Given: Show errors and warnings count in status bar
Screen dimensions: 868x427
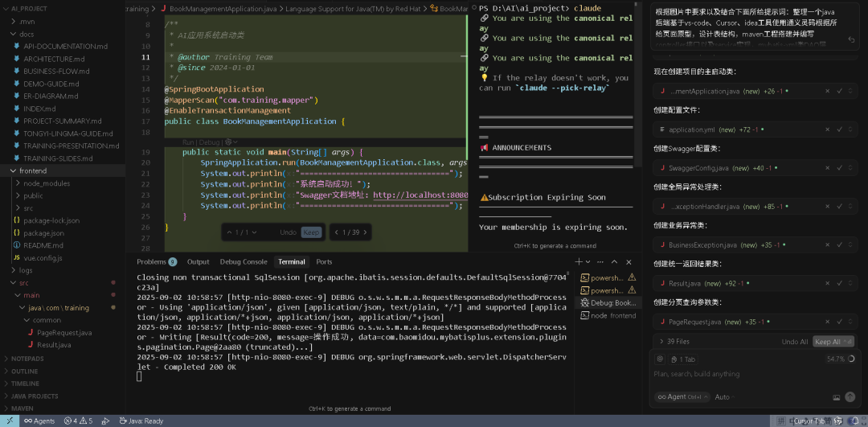Looking at the screenshot, I should click(x=78, y=421).
